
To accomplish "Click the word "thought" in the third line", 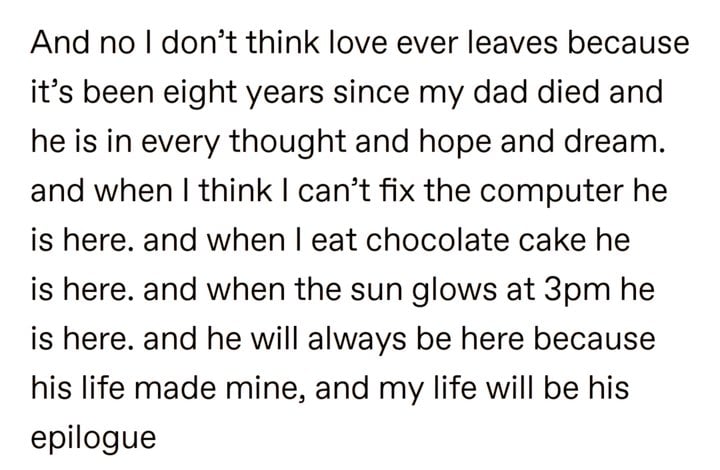I will 287,143.
